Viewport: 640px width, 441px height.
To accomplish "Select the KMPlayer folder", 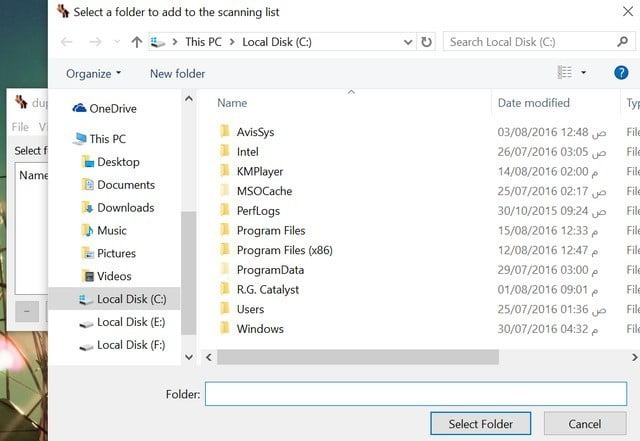I will tap(259, 171).
